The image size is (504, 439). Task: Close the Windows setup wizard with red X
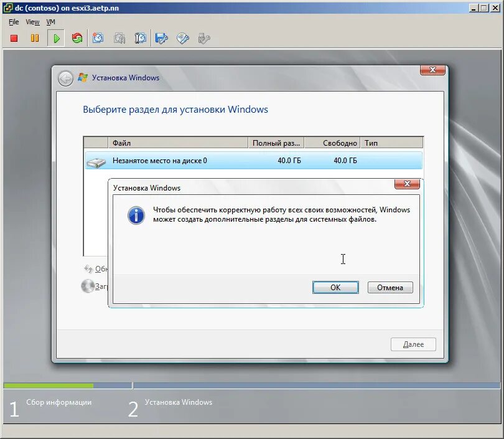pos(432,70)
